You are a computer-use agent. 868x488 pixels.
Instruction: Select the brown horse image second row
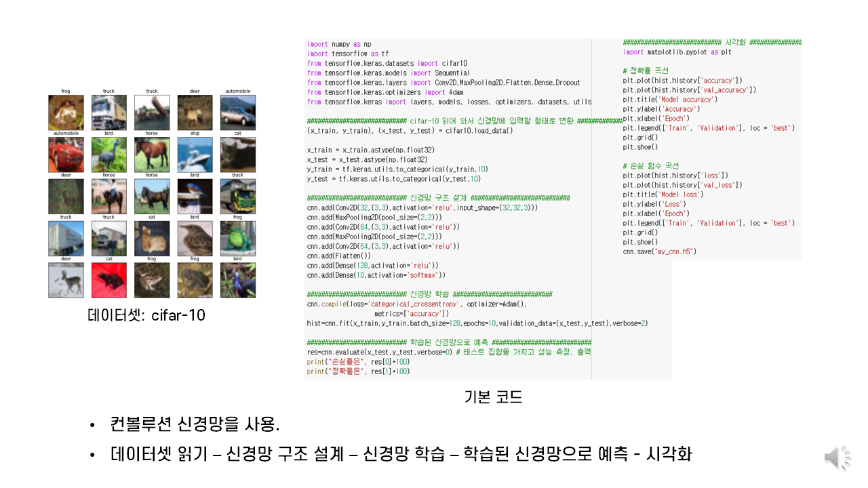[x=151, y=155]
